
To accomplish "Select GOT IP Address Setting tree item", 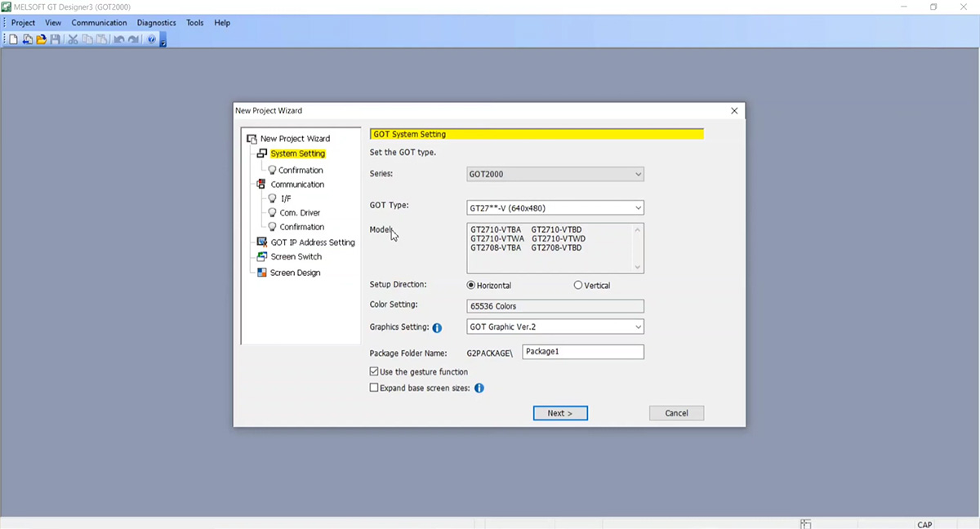I will (x=313, y=242).
